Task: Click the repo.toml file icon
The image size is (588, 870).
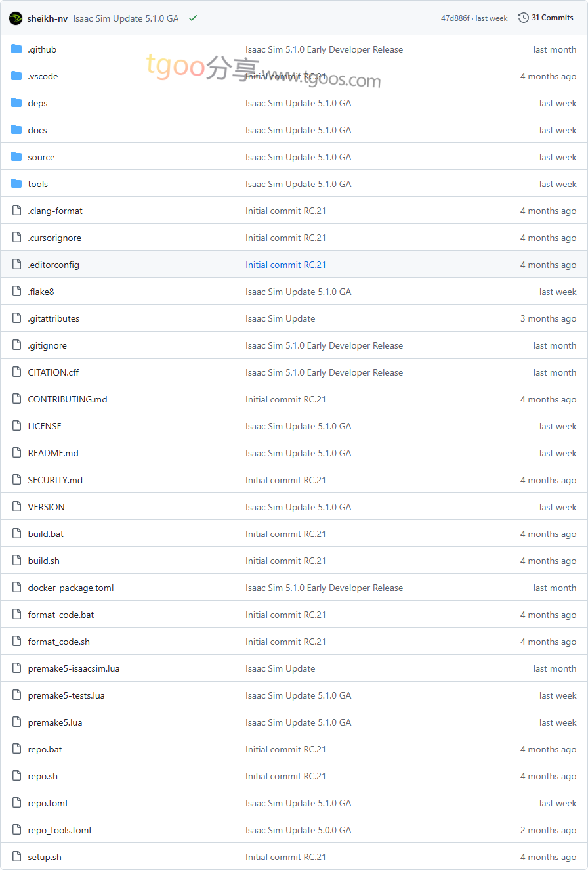Action: point(16,803)
